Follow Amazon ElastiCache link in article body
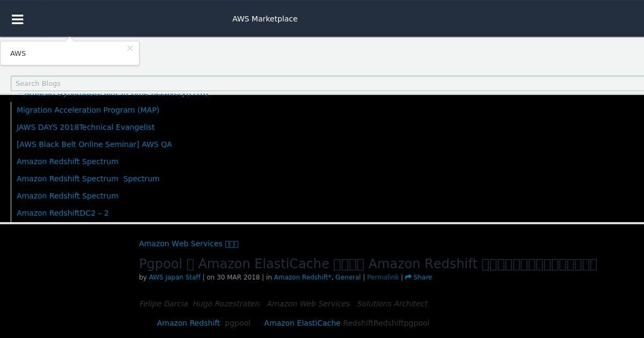Viewport: 644px width, 338px height. click(x=302, y=323)
